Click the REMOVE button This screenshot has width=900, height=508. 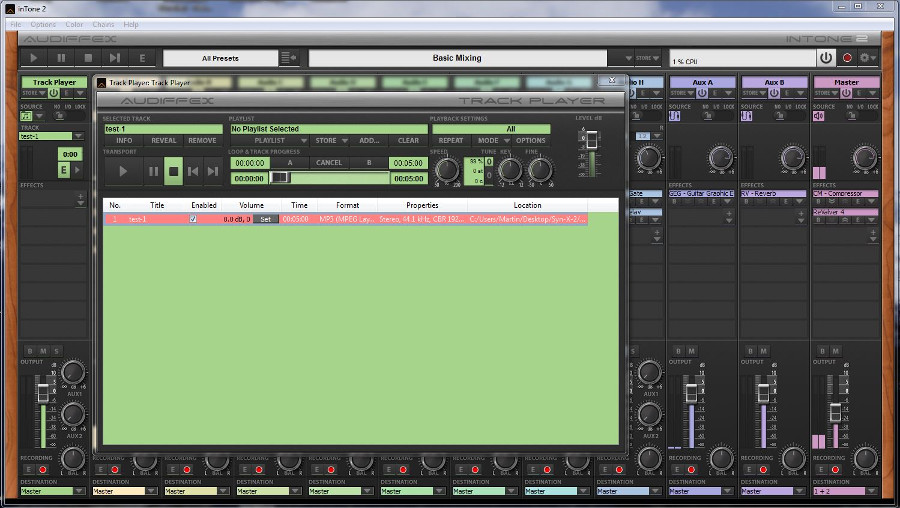(202, 141)
